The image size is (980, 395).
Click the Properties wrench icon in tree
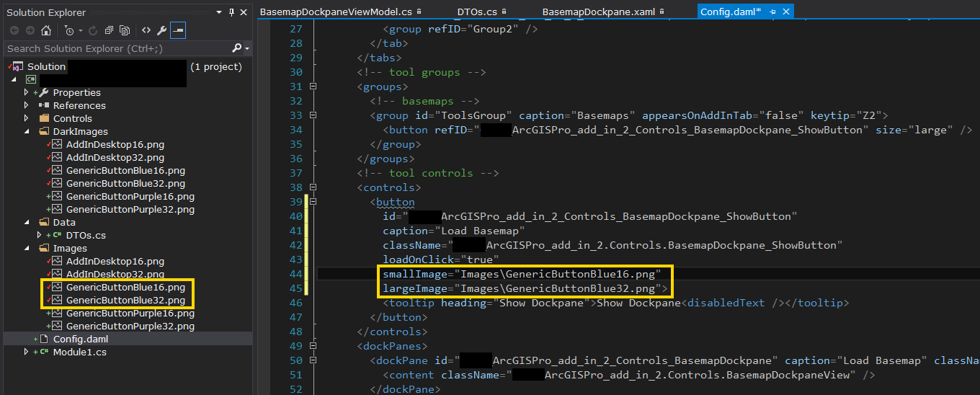point(44,92)
